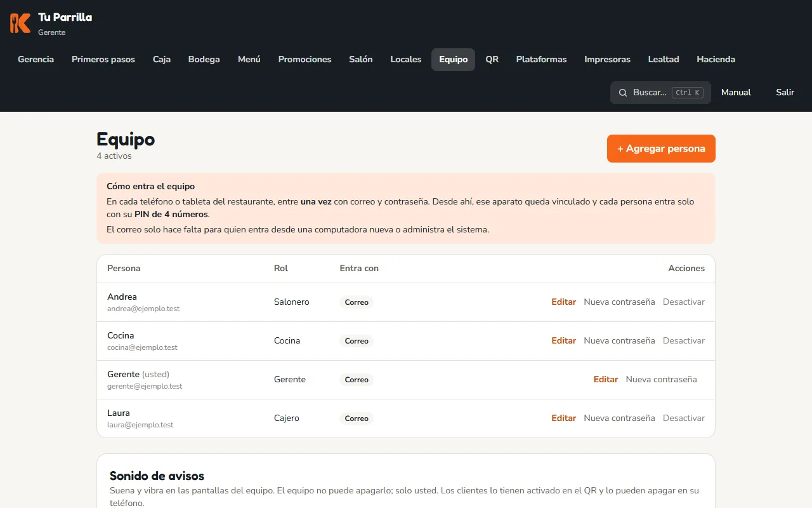Go to Plataformas section
This screenshot has height=508, width=812.
542,60
